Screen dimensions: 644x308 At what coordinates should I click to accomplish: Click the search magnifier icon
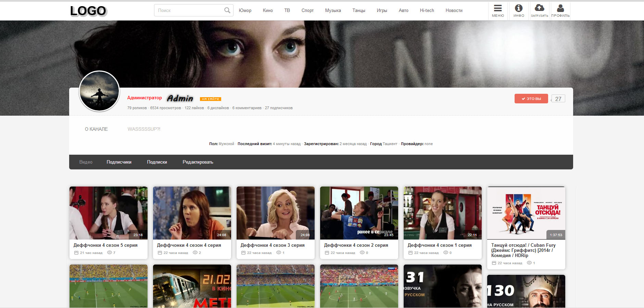click(x=227, y=10)
